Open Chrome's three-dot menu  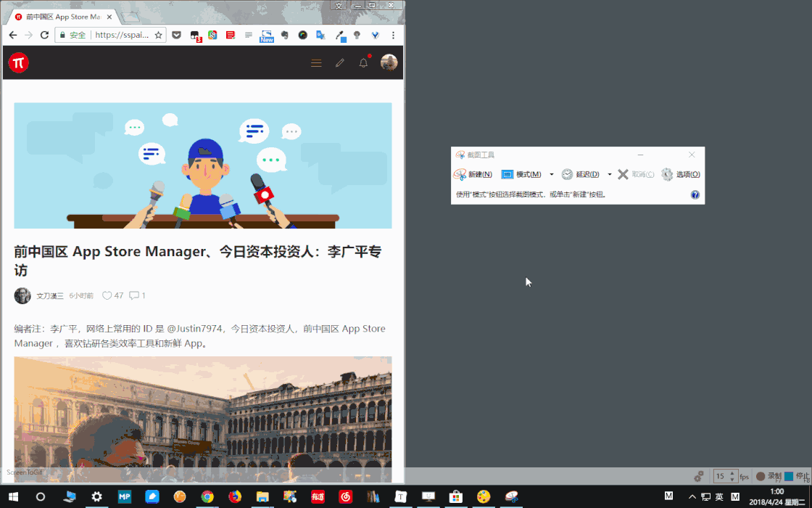pyautogui.click(x=393, y=36)
